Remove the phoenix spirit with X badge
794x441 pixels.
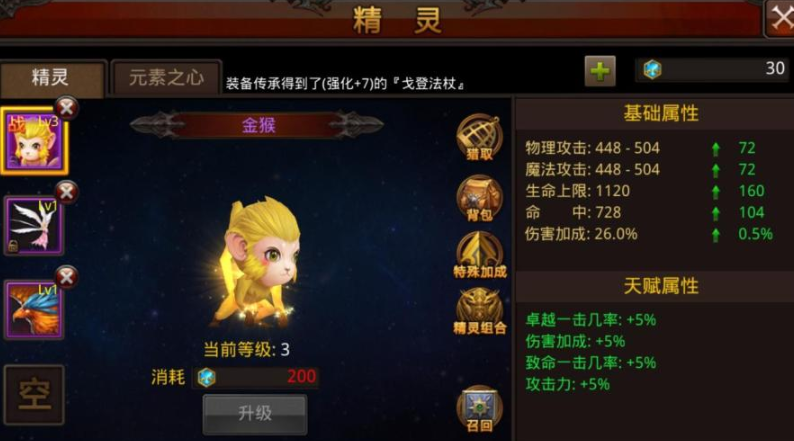tap(66, 277)
